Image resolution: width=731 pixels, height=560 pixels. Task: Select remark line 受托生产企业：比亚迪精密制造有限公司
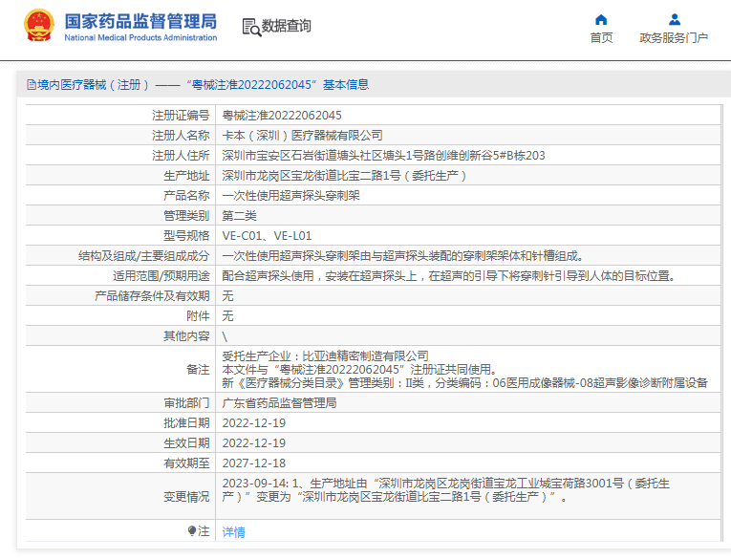click(325, 355)
